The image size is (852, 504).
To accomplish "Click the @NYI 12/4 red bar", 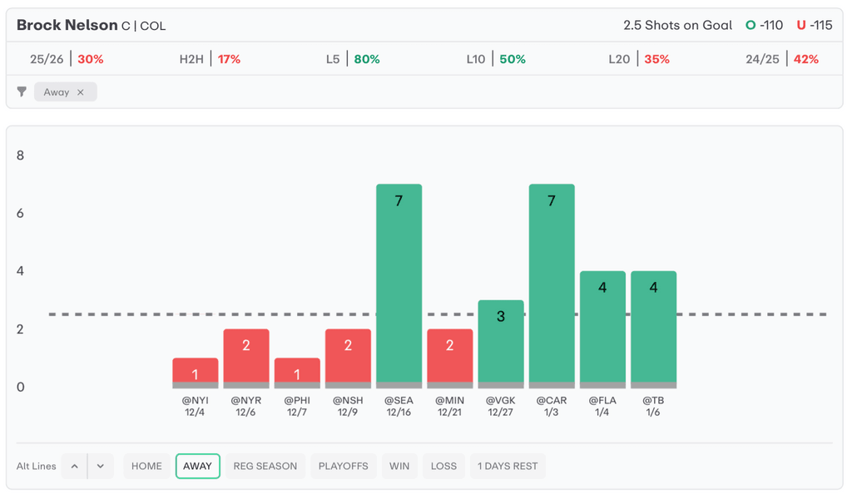I will coord(195,372).
